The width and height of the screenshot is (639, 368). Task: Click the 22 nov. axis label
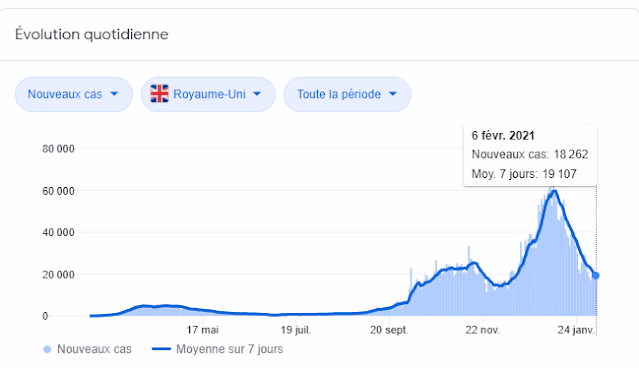tap(483, 330)
